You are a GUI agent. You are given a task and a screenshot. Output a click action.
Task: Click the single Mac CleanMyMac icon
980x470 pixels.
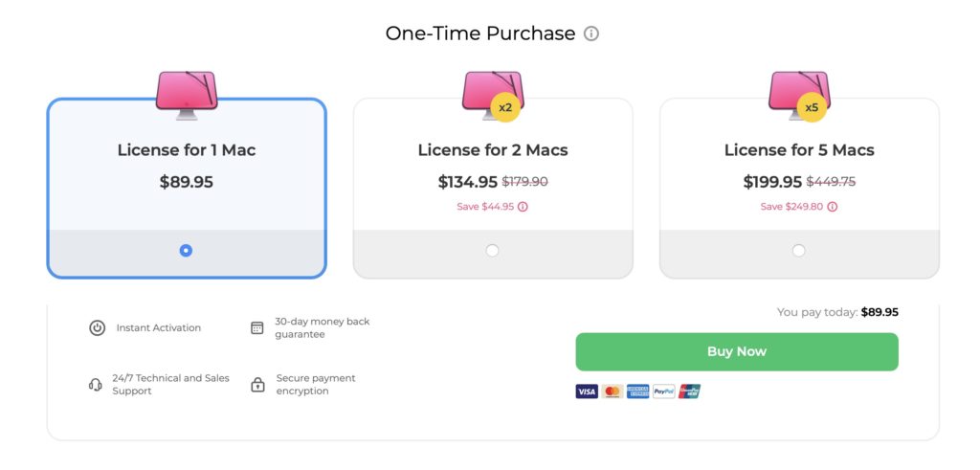pyautogui.click(x=187, y=95)
